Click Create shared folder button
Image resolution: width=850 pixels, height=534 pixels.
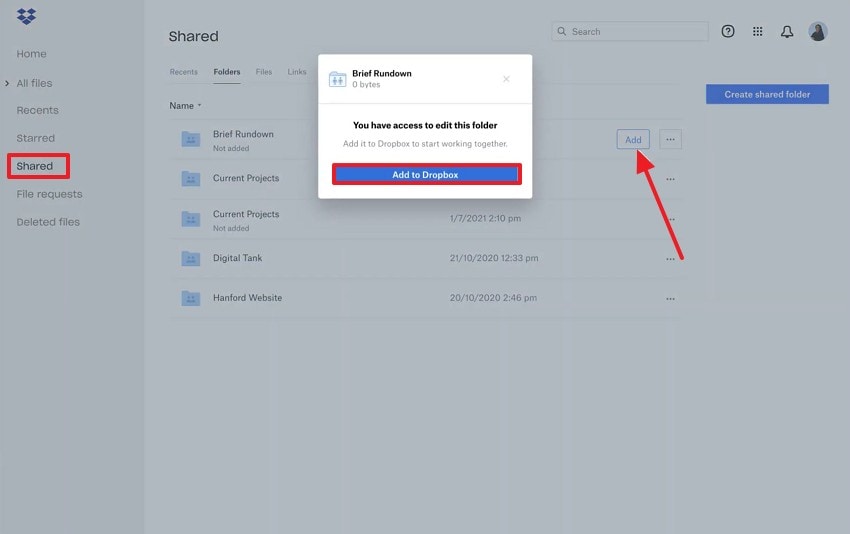(767, 94)
